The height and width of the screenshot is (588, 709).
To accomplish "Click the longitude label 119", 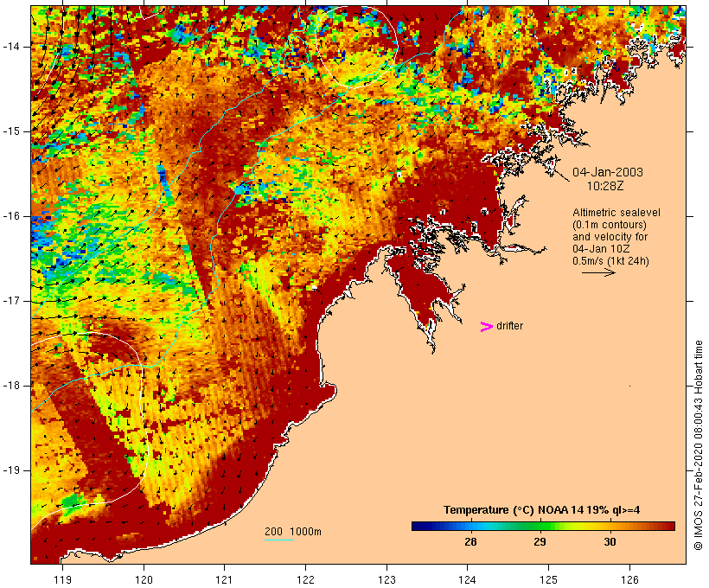I will [x=62, y=579].
